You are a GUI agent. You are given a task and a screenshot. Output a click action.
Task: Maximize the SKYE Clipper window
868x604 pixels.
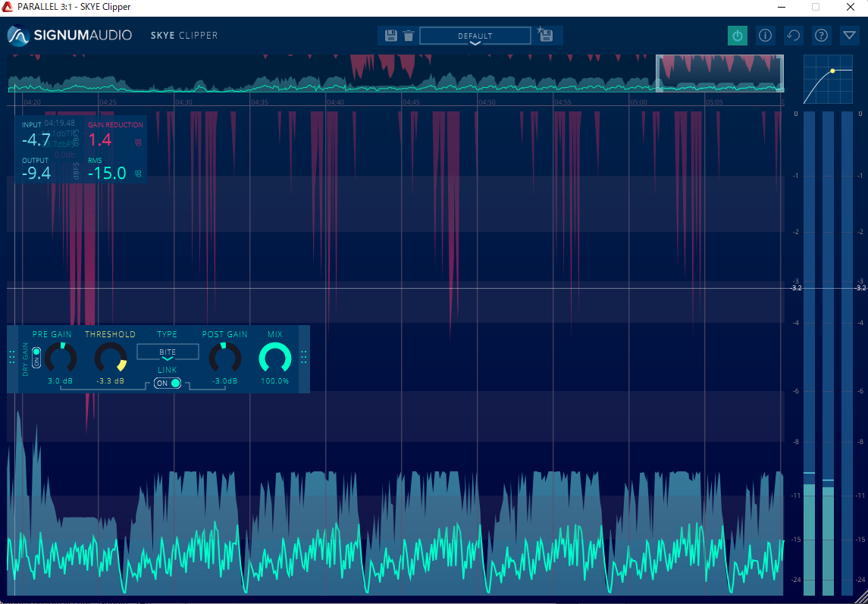[x=816, y=7]
